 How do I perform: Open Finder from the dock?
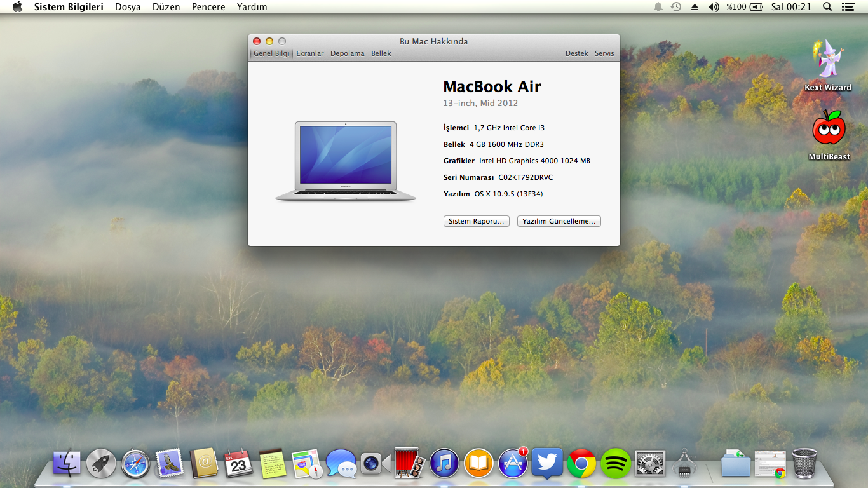pos(67,464)
